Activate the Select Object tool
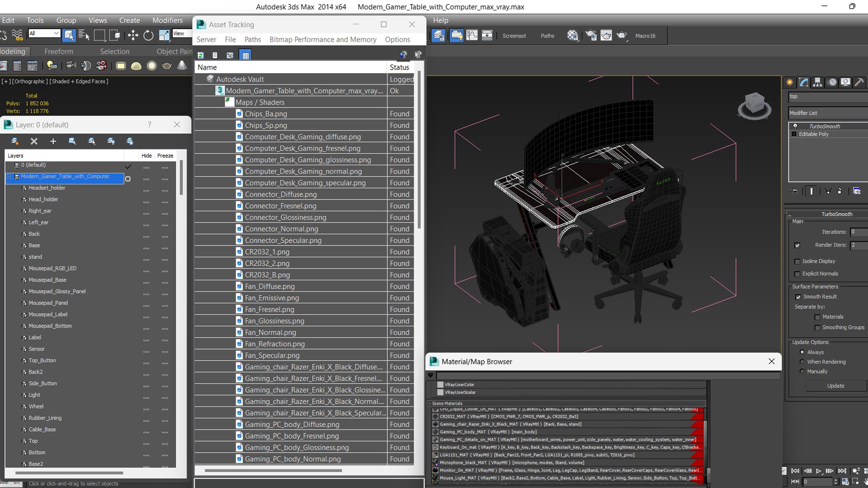 (x=69, y=35)
